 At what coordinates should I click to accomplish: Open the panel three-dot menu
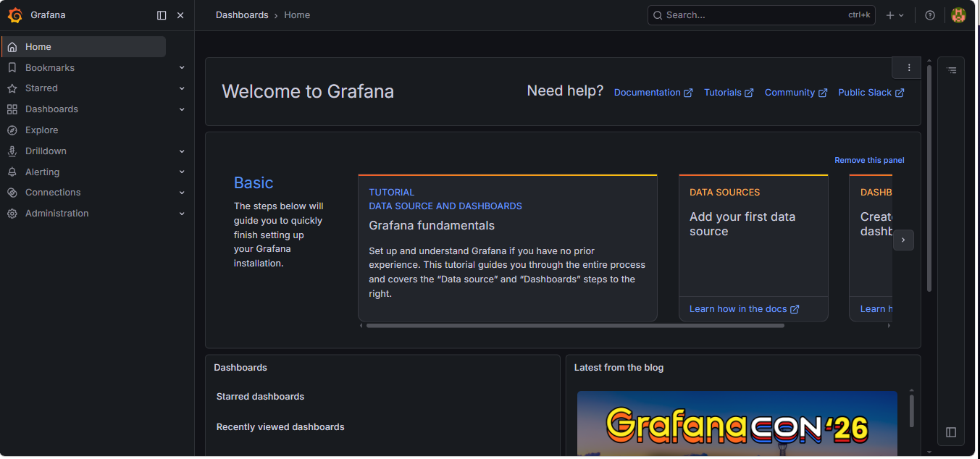point(909,67)
